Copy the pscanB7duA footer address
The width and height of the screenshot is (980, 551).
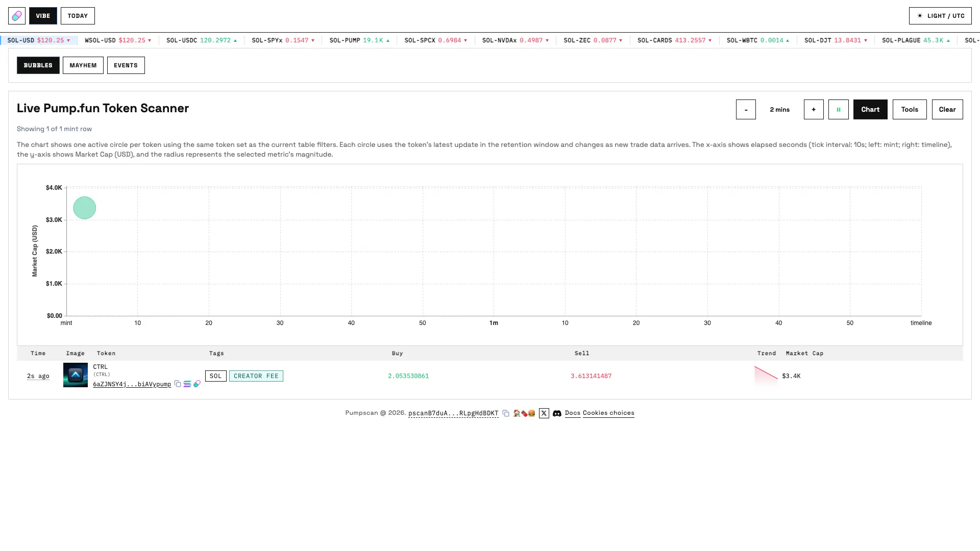pyautogui.click(x=506, y=413)
